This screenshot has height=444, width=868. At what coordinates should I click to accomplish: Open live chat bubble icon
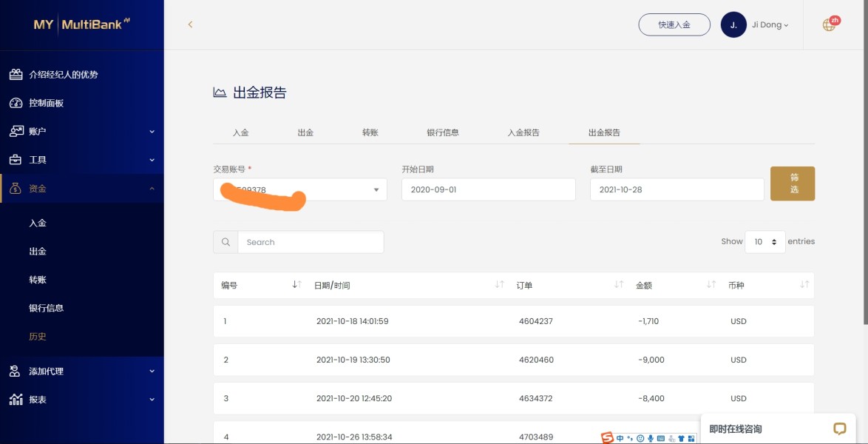[x=839, y=428]
